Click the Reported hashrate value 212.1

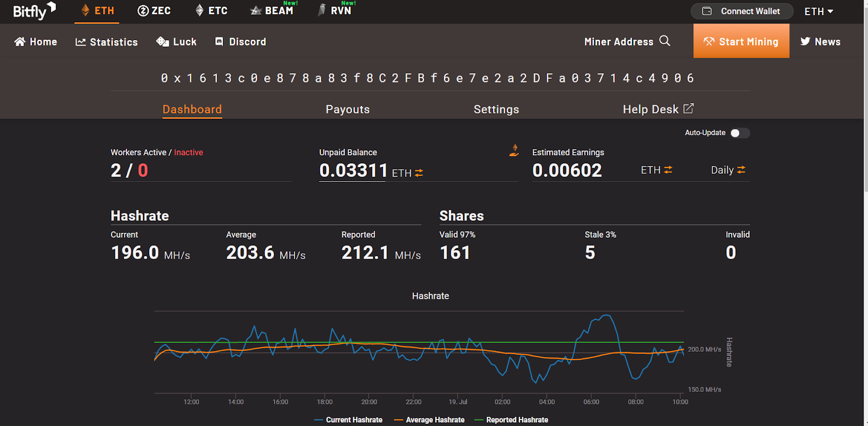click(x=365, y=253)
